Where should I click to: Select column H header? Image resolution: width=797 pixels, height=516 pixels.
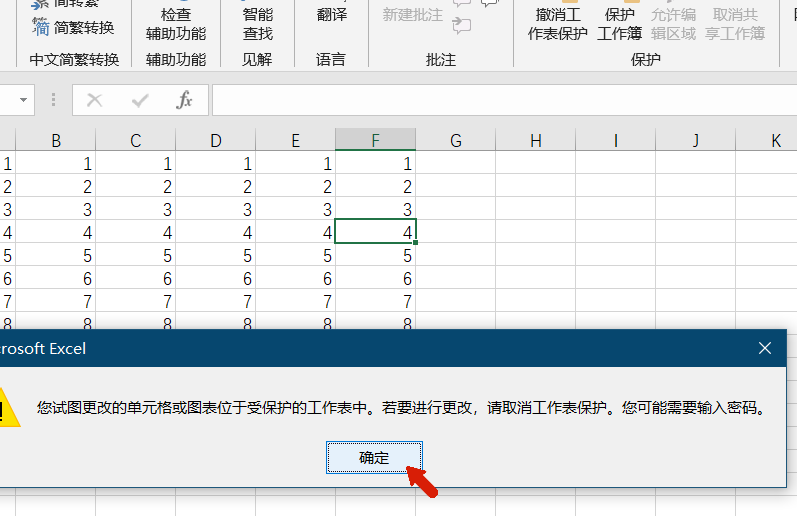(x=535, y=140)
